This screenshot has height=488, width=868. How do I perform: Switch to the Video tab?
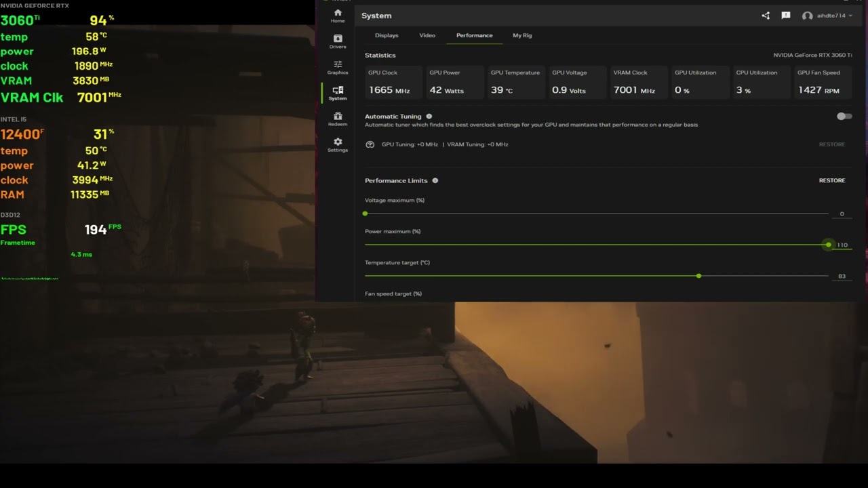(x=427, y=35)
